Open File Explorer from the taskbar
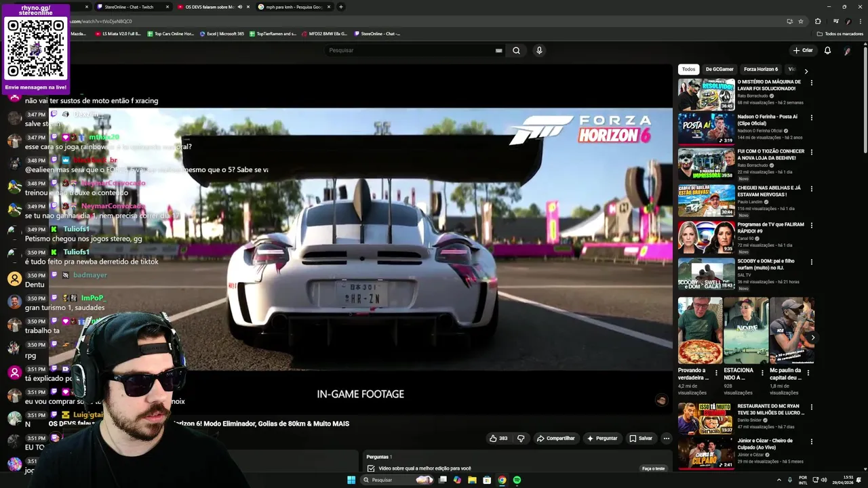This screenshot has height=488, width=868. 472,480
